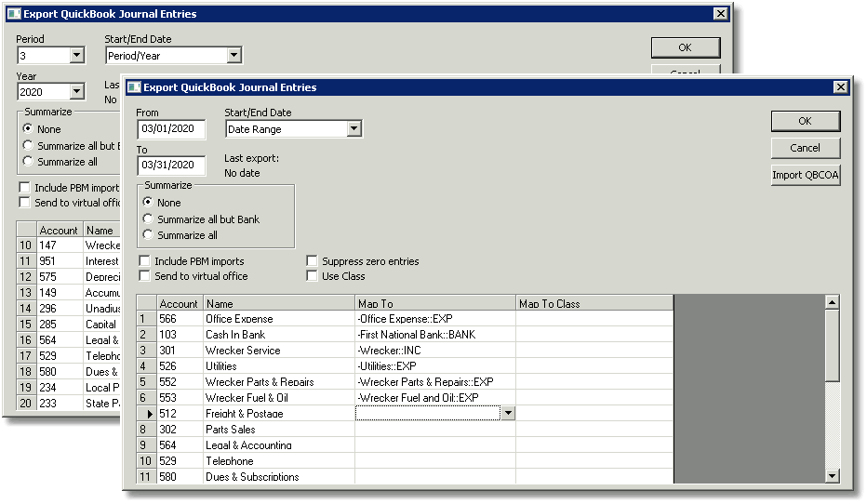The image size is (867, 504).
Task: Click Cancel in the front dialog
Action: pos(805,148)
